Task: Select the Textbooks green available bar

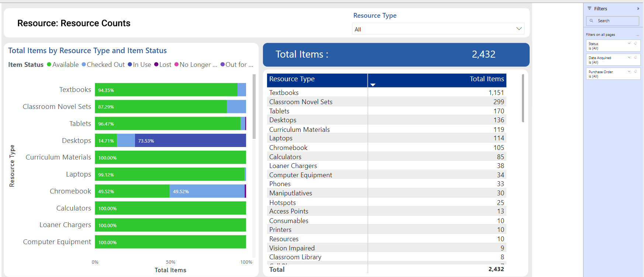Action: [x=166, y=90]
